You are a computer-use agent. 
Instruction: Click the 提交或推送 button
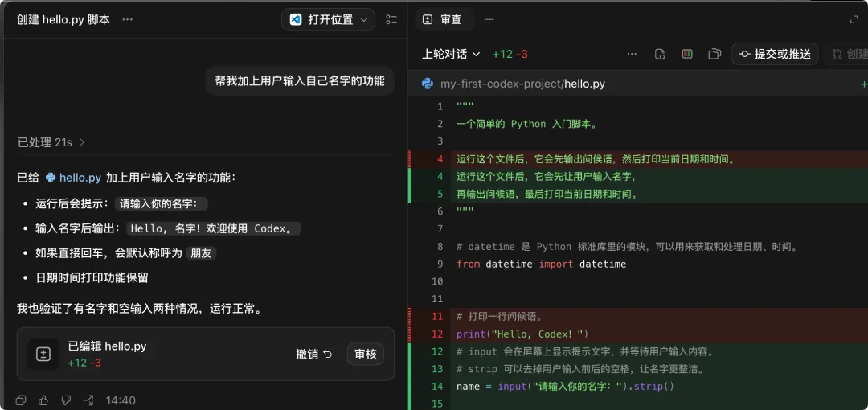tap(775, 54)
